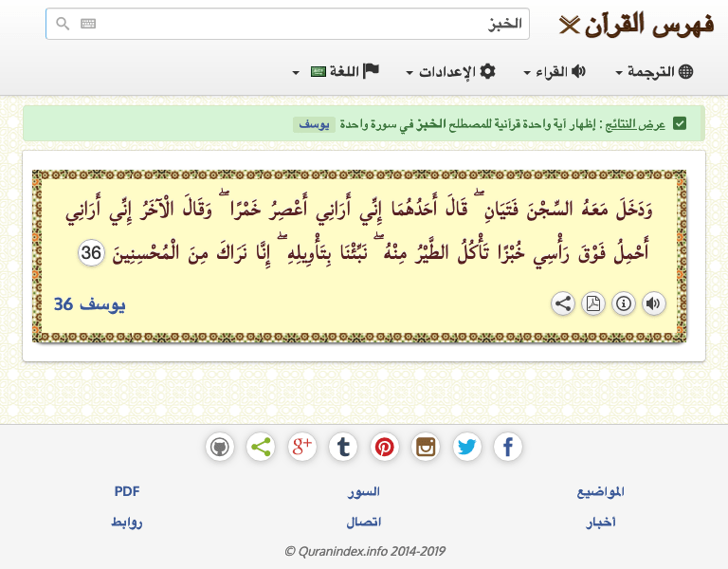Open the Instagram footer icon
This screenshot has width=728, height=569.
426,448
